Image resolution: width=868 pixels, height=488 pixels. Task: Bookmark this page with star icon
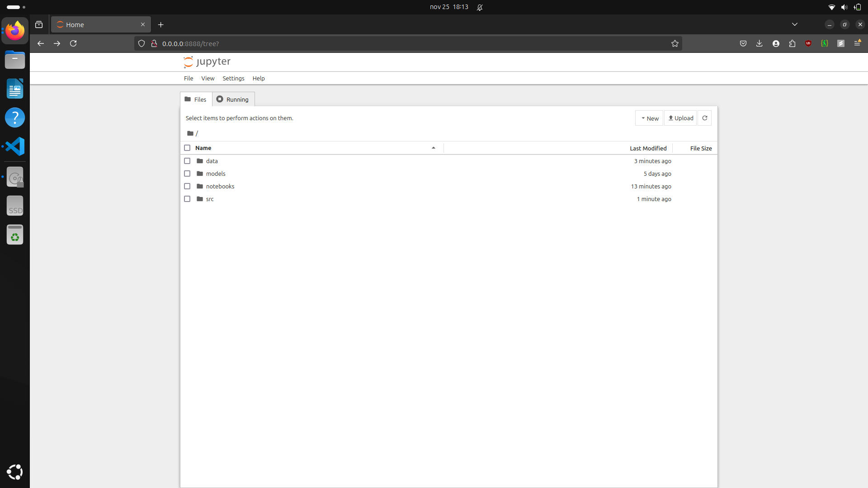[675, 43]
